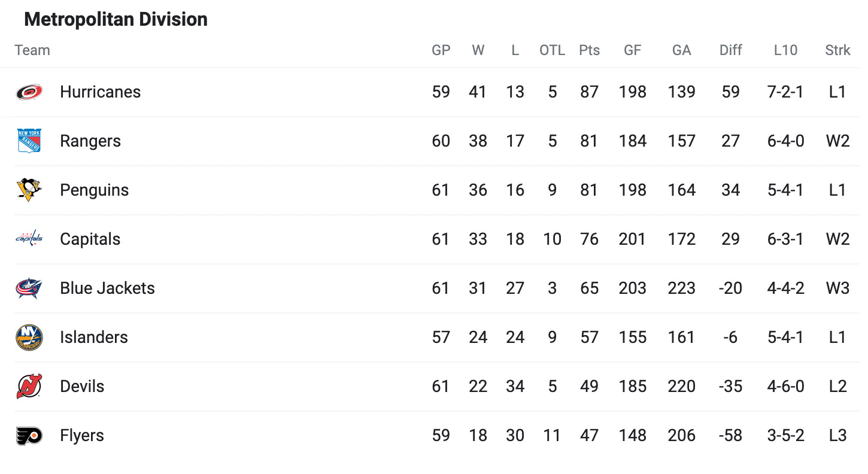This screenshot has height=474, width=868.
Task: Open the Hurricanes team name link
Action: click(101, 92)
